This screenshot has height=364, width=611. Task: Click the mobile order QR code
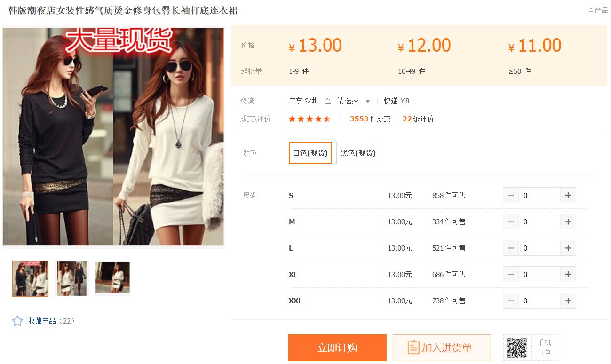coord(516,348)
